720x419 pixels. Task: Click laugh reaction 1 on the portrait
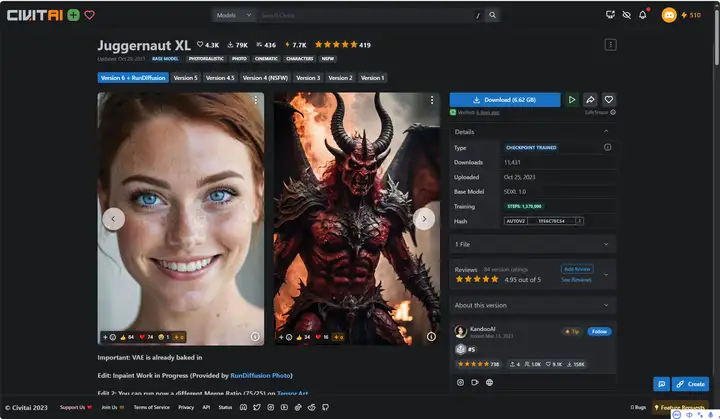[x=164, y=337]
